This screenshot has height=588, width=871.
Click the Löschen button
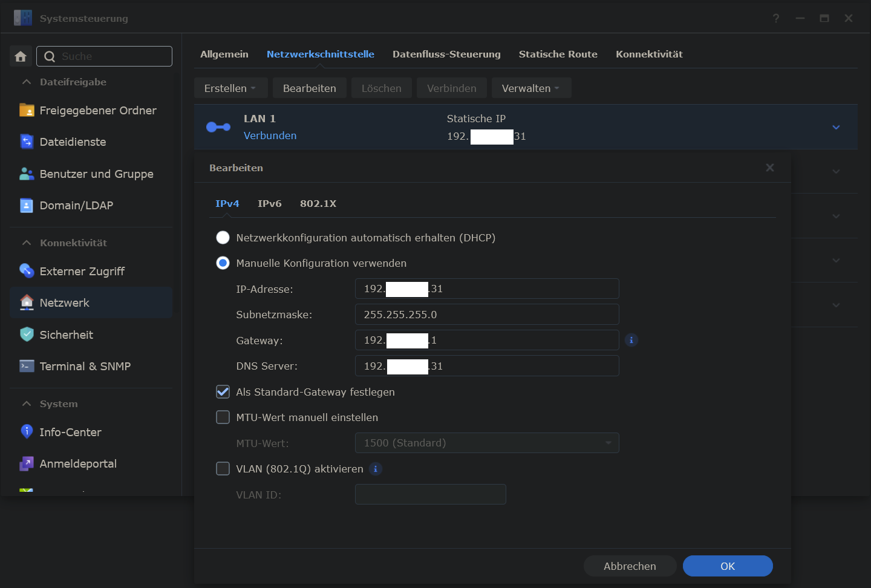tap(382, 88)
